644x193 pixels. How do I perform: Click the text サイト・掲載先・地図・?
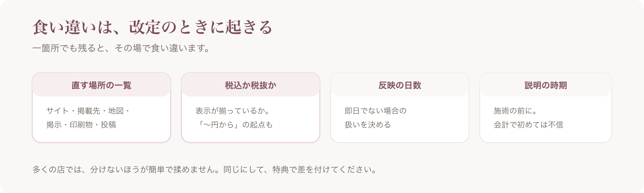point(88,111)
